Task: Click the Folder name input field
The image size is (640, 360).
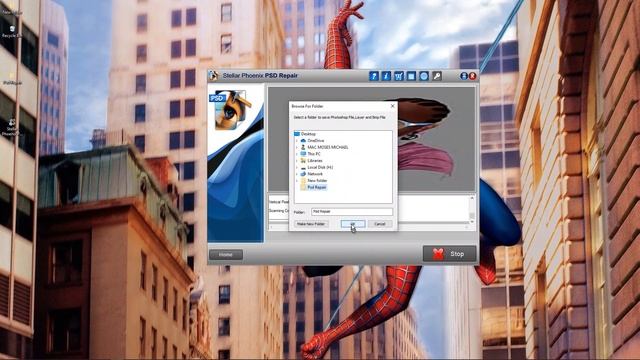Action: (x=352, y=212)
